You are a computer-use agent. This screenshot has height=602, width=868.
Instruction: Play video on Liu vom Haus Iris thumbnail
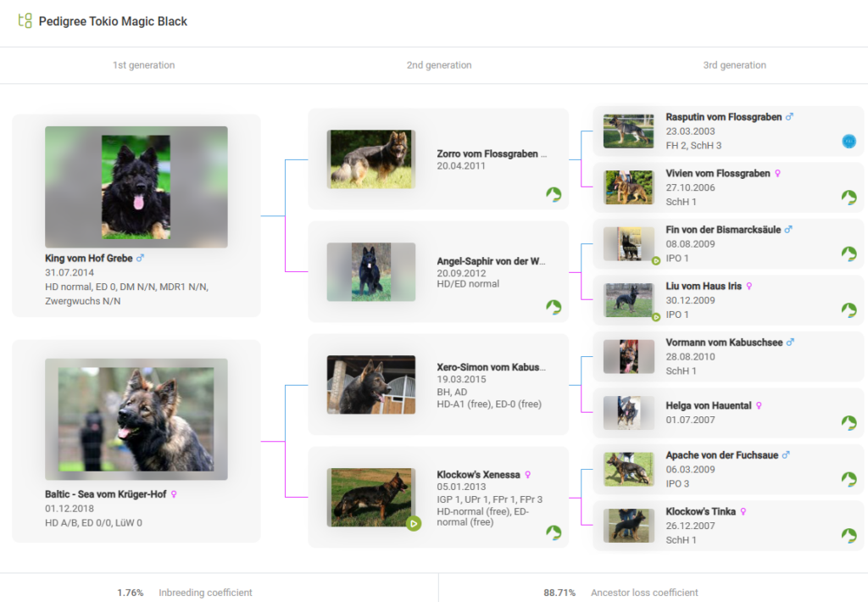click(656, 317)
